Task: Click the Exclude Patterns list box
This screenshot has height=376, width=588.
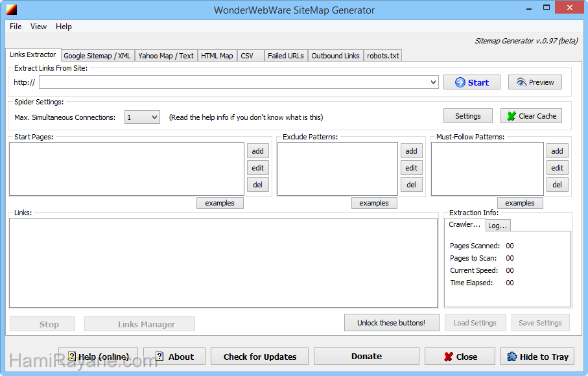Action: (x=338, y=169)
